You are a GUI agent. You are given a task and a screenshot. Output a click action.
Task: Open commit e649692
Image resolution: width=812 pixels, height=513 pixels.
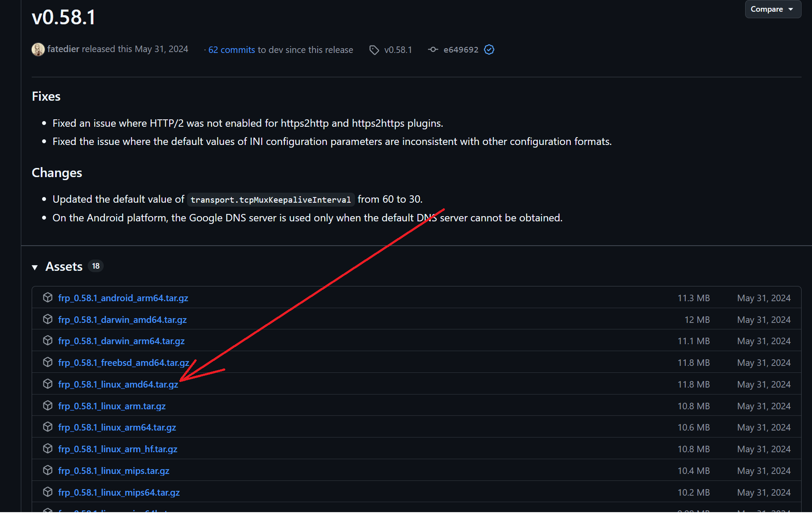coord(461,50)
